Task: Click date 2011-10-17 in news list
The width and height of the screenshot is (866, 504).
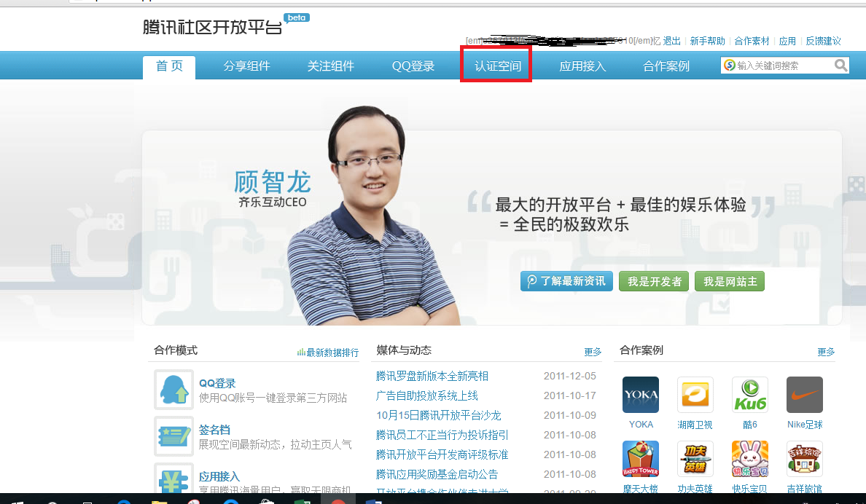Action: point(569,395)
